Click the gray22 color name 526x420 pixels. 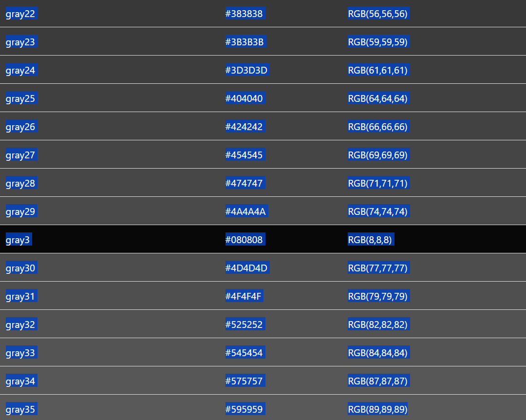[20, 14]
